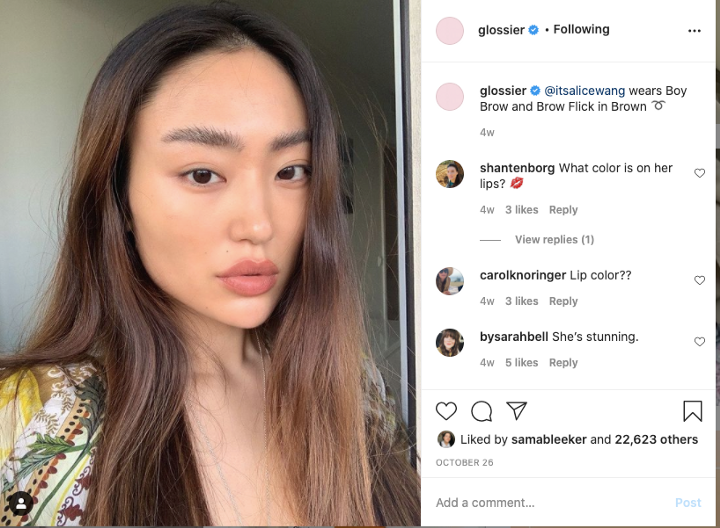Reply to bysarahbell's comment
The width and height of the screenshot is (720, 528).
(x=563, y=363)
